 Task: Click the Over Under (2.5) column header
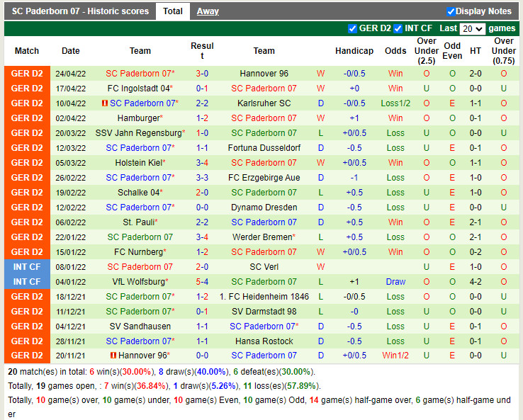427,51
